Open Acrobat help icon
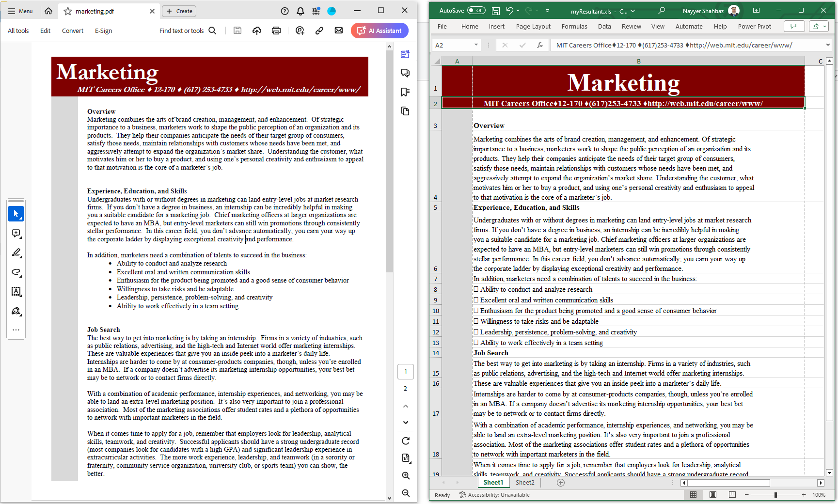 285,11
